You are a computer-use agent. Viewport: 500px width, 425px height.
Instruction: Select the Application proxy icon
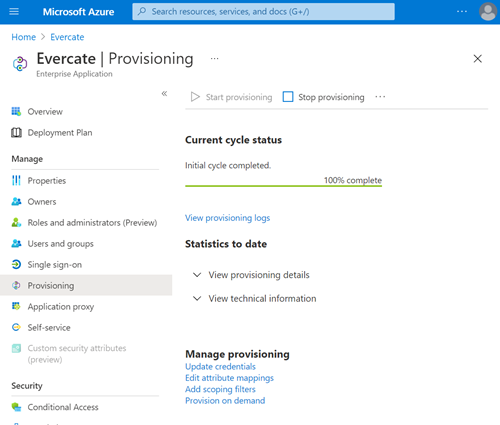(16, 306)
